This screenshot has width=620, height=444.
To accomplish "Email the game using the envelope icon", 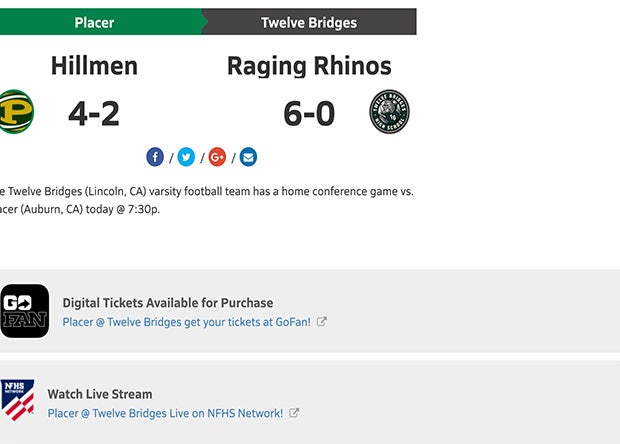I will [x=248, y=157].
